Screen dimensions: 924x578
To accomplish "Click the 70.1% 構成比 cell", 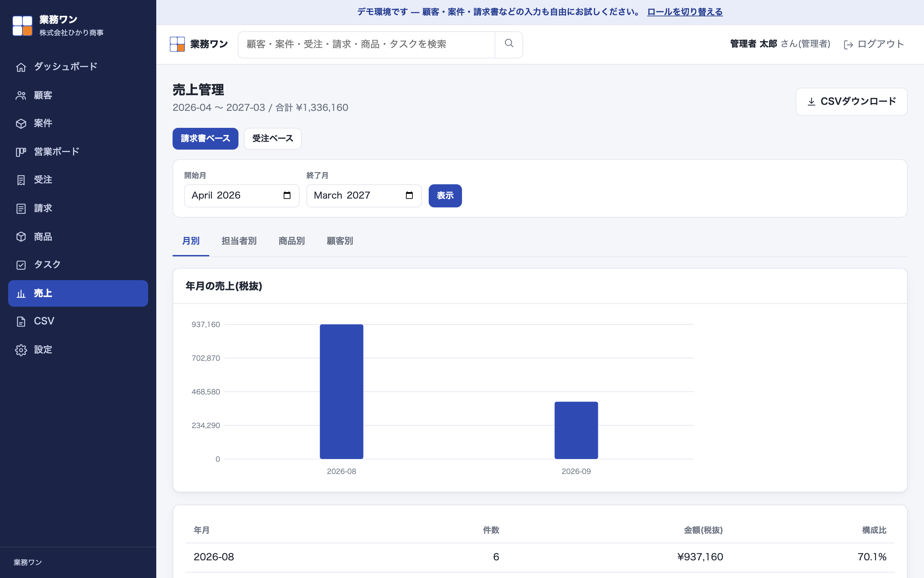I will (872, 557).
